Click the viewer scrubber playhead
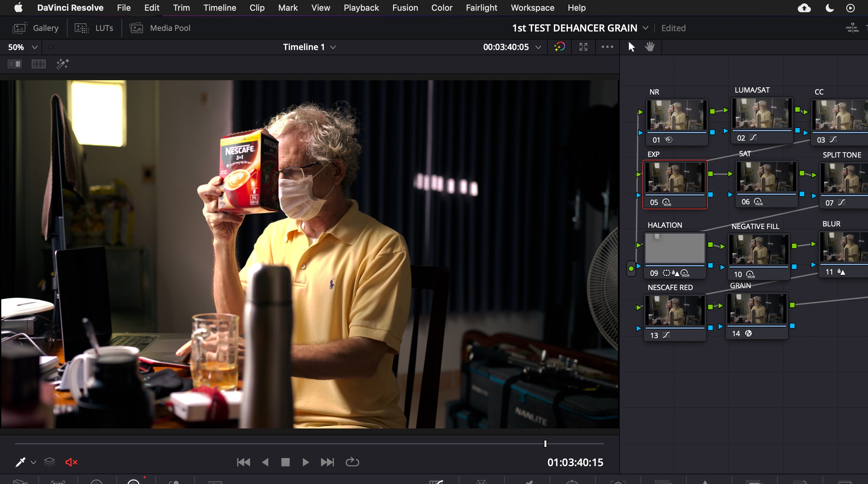Viewport: 868px width, 484px height. (x=545, y=443)
